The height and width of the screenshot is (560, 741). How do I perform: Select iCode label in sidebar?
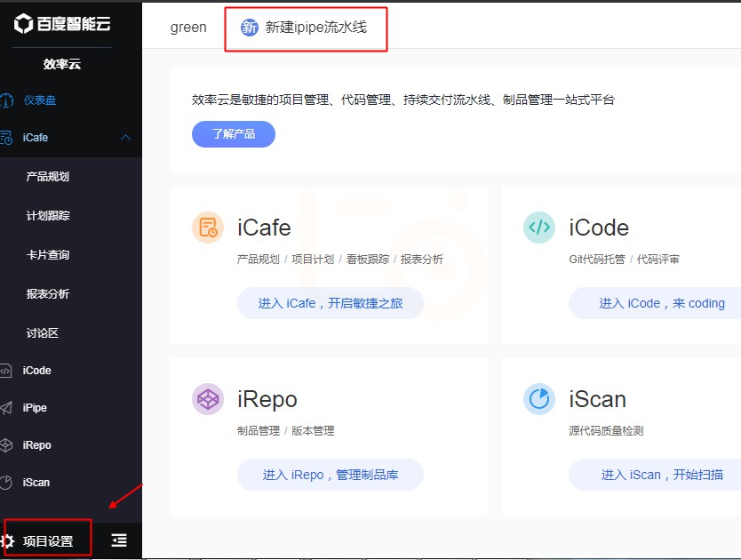coord(36,371)
